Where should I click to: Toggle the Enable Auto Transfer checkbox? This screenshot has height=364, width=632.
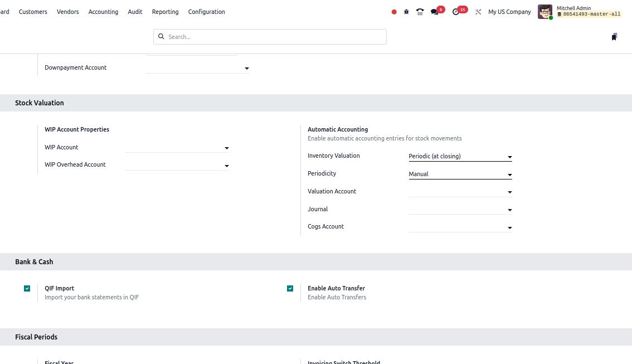(x=290, y=289)
